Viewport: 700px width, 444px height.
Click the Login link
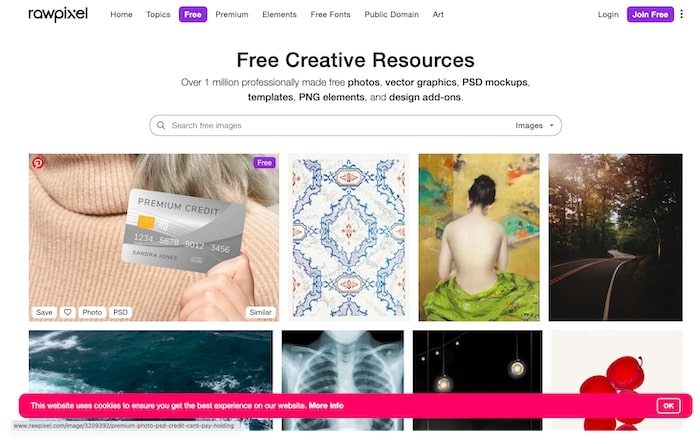[x=608, y=14]
